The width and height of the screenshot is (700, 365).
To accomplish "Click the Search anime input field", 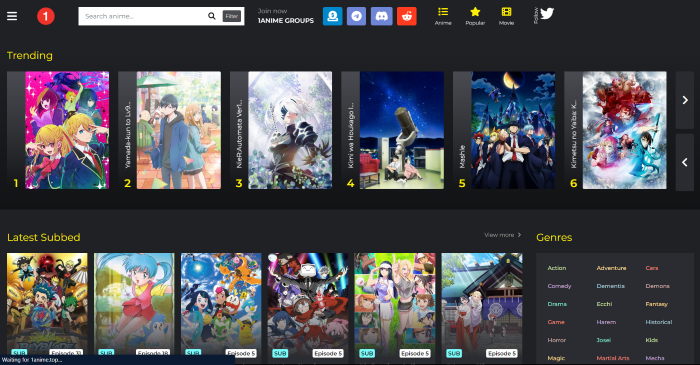I will coord(144,16).
